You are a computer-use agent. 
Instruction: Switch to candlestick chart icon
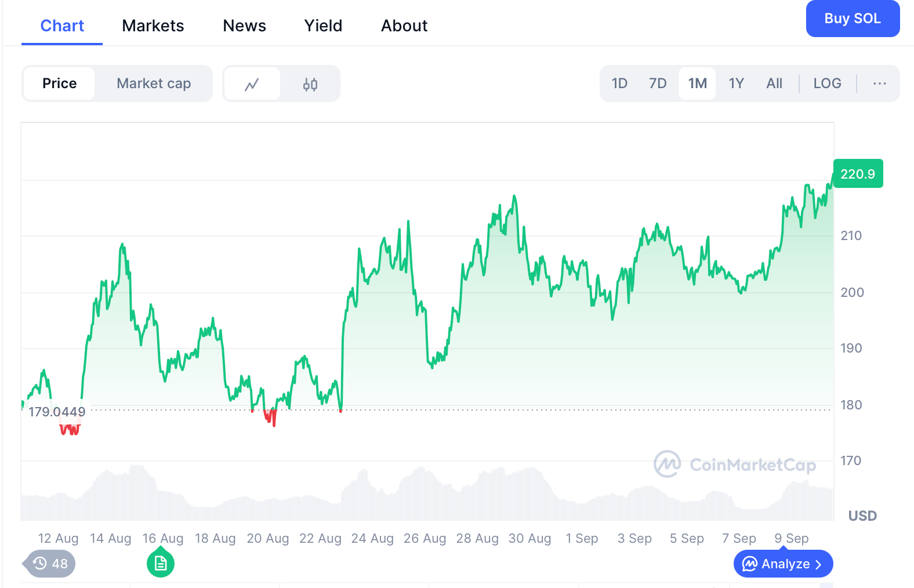[310, 84]
